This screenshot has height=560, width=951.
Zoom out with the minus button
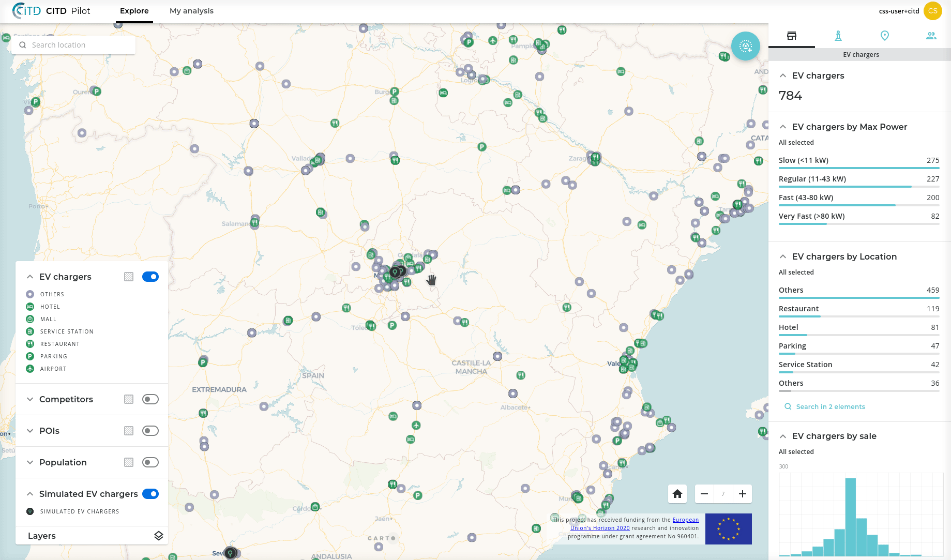point(704,494)
